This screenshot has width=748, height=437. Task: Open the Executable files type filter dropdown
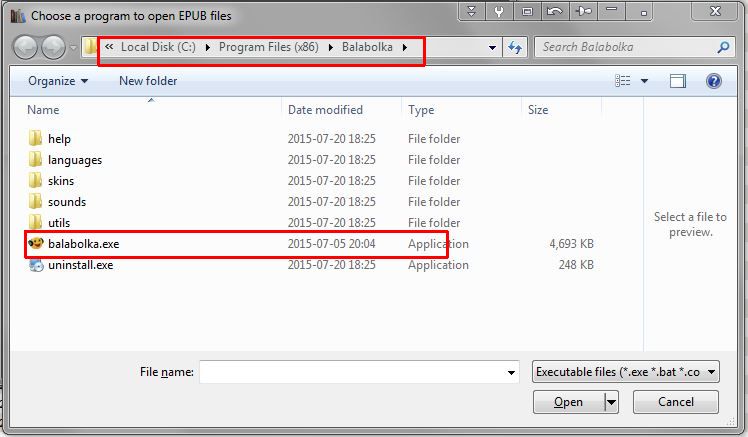click(x=625, y=372)
